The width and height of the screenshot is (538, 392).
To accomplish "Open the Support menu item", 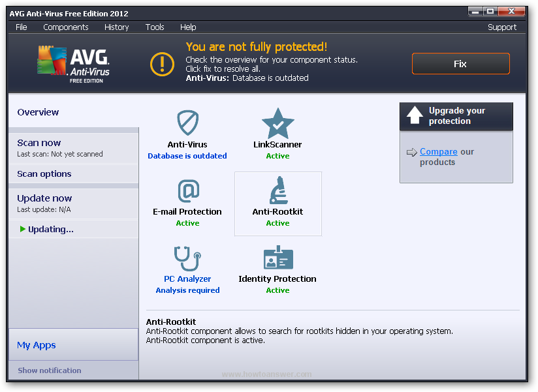I will [502, 27].
